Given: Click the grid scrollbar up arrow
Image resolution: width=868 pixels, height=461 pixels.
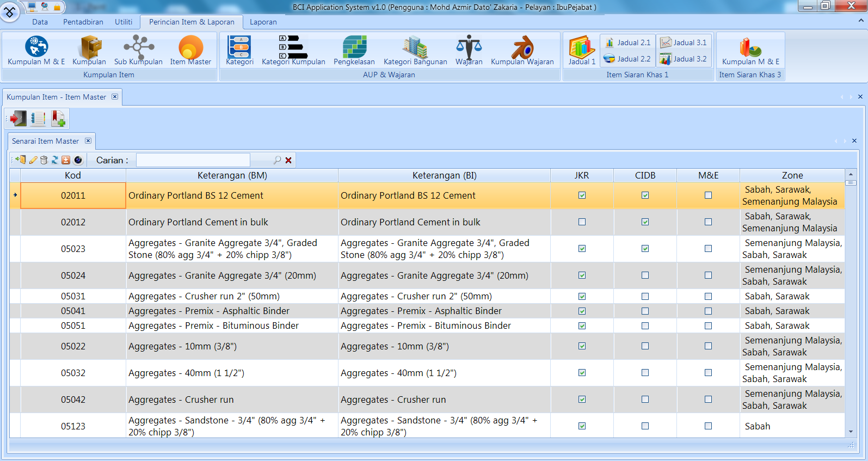Looking at the screenshot, I should point(851,174).
